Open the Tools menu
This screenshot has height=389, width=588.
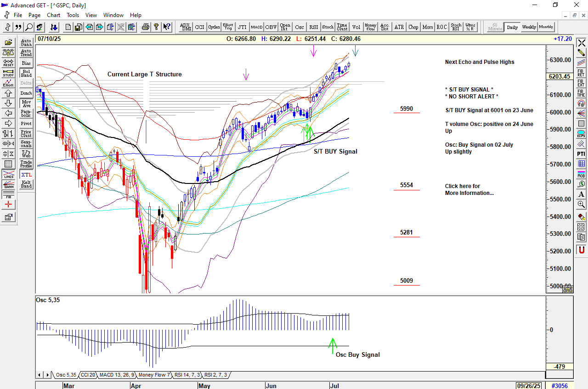coord(73,15)
